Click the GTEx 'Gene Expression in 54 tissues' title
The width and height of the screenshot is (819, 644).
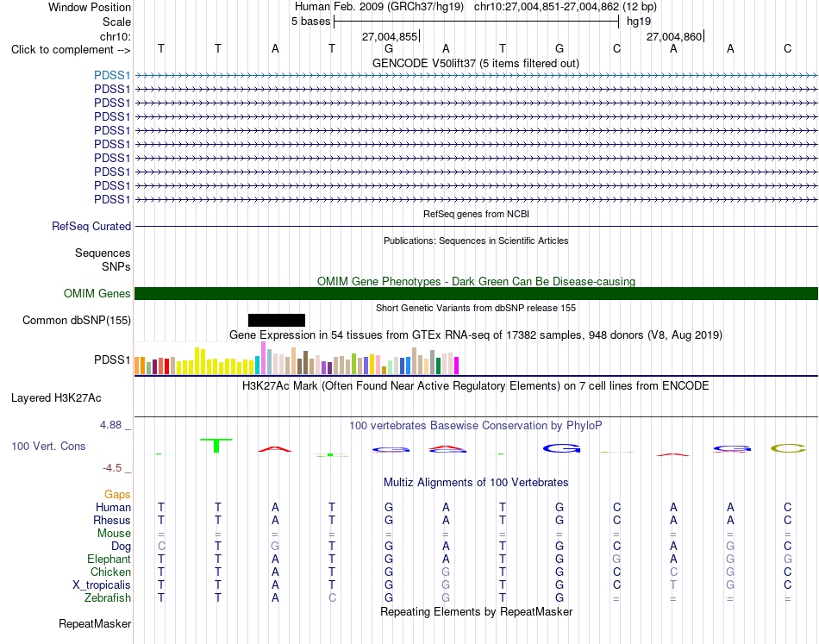coord(476,335)
